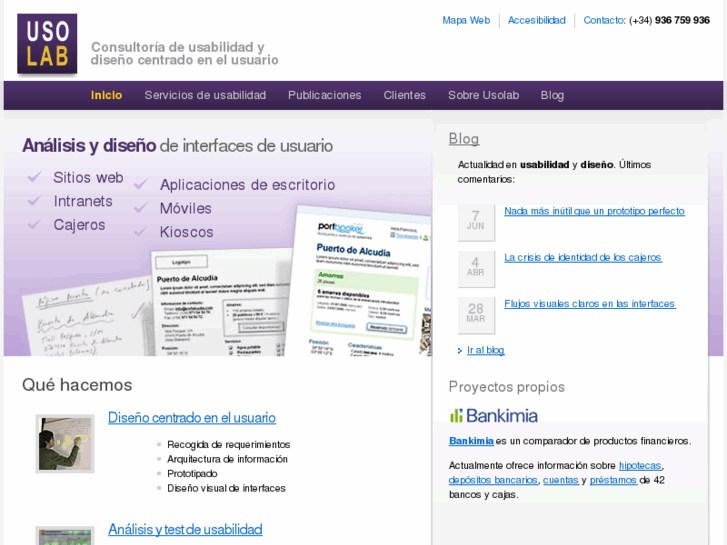Click the 7 JUN date badge

476,221
